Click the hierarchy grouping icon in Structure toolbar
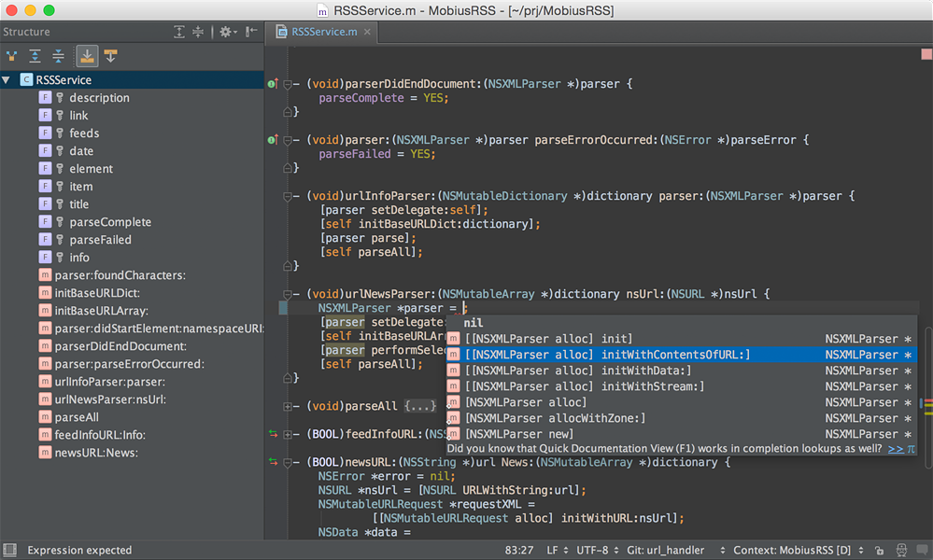Viewport: 933px width, 560px height. [x=12, y=56]
